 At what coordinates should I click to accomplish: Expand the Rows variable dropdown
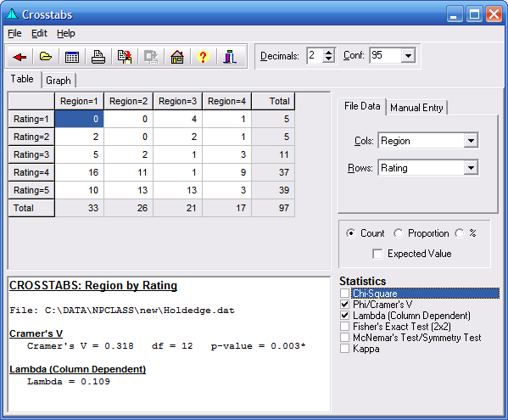[x=471, y=168]
